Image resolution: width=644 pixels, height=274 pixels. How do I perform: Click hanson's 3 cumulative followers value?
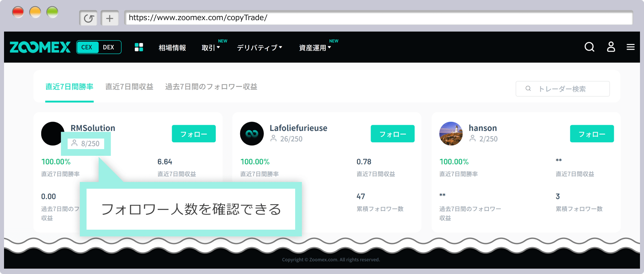(x=558, y=196)
